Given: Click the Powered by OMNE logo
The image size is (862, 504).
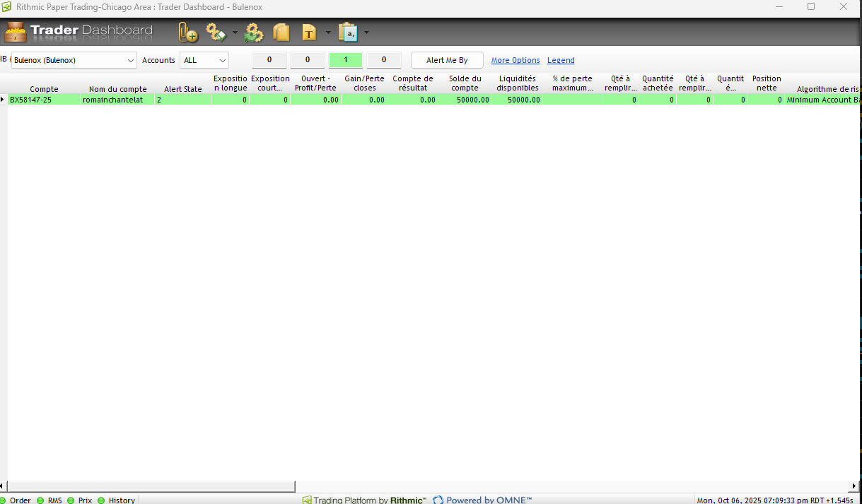Looking at the screenshot, I should [x=482, y=500].
